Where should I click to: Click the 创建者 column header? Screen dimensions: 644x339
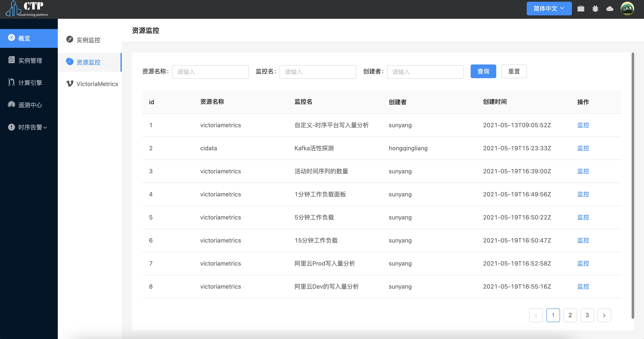[x=397, y=102]
